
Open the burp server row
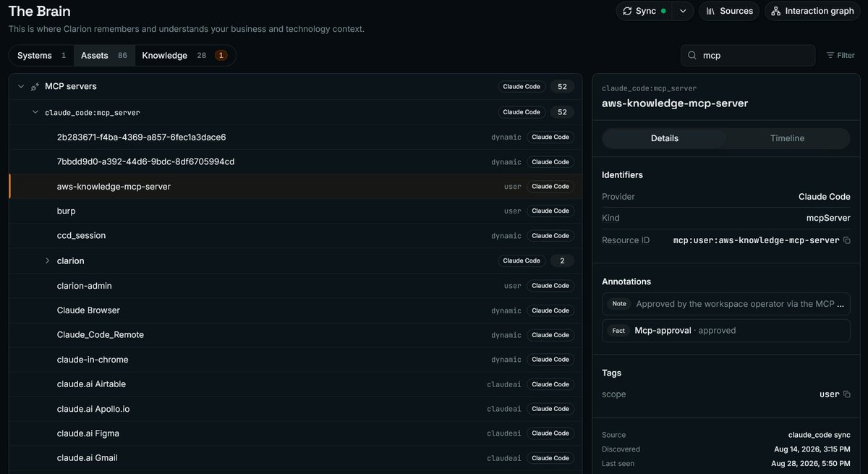pyautogui.click(x=295, y=211)
